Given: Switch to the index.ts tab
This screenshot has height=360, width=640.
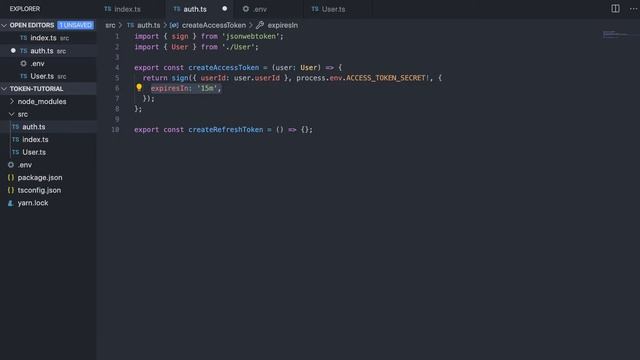Looking at the screenshot, I should pyautogui.click(x=131, y=9).
